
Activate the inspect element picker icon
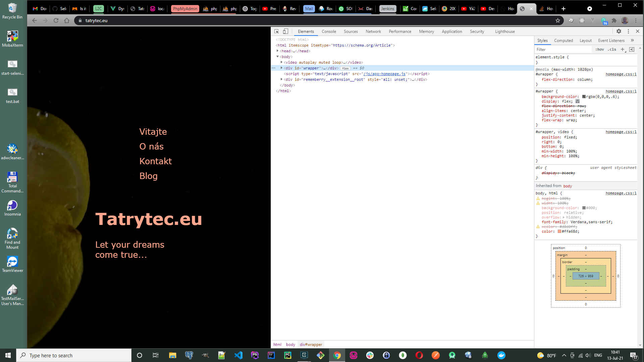click(x=276, y=31)
